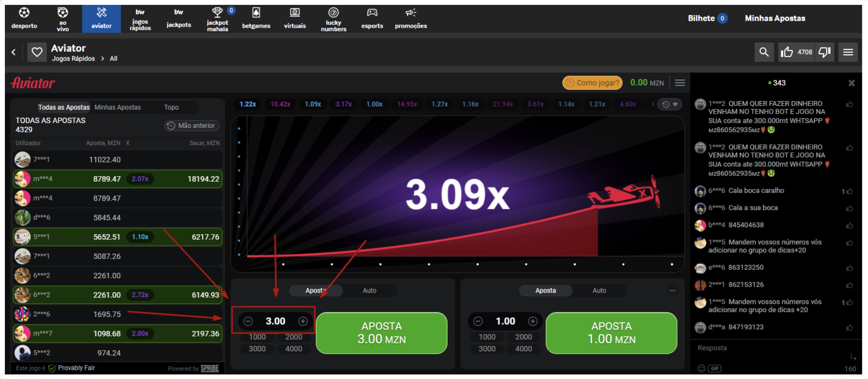868x379 pixels.
Task: Click the 10.42x round result chip
Action: click(x=280, y=104)
